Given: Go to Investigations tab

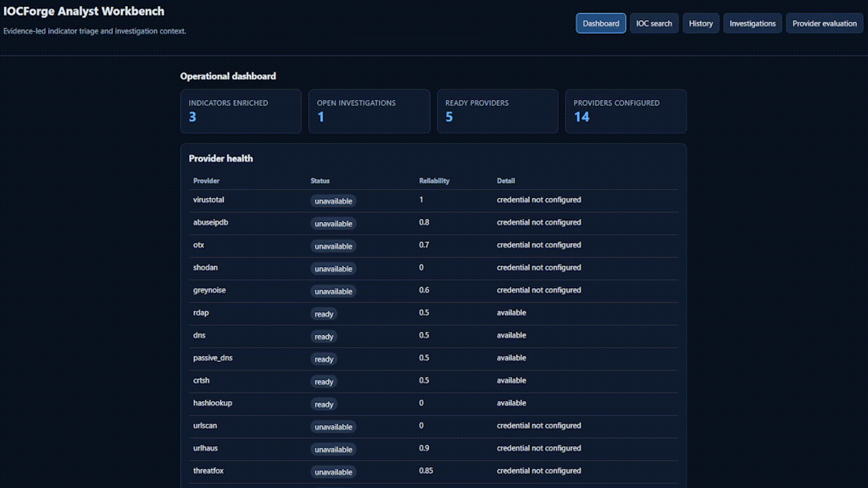Looking at the screenshot, I should pyautogui.click(x=752, y=23).
